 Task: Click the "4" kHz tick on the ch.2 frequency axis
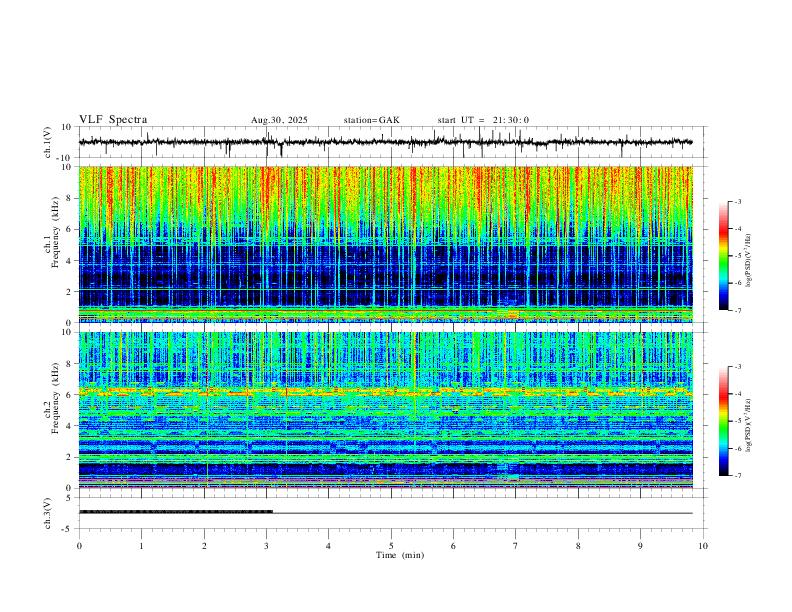click(x=69, y=426)
